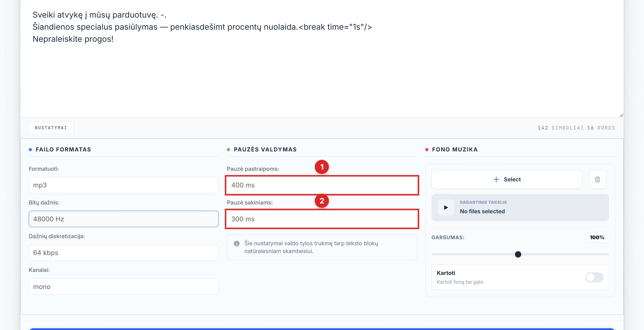Click the Garsumas volume slider handle
The image size is (644, 330).
click(518, 254)
